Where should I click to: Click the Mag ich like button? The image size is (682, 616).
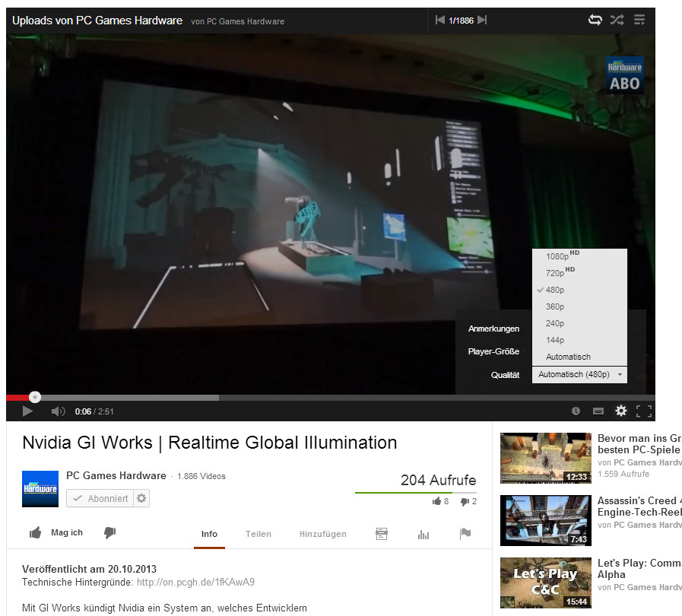(x=56, y=533)
